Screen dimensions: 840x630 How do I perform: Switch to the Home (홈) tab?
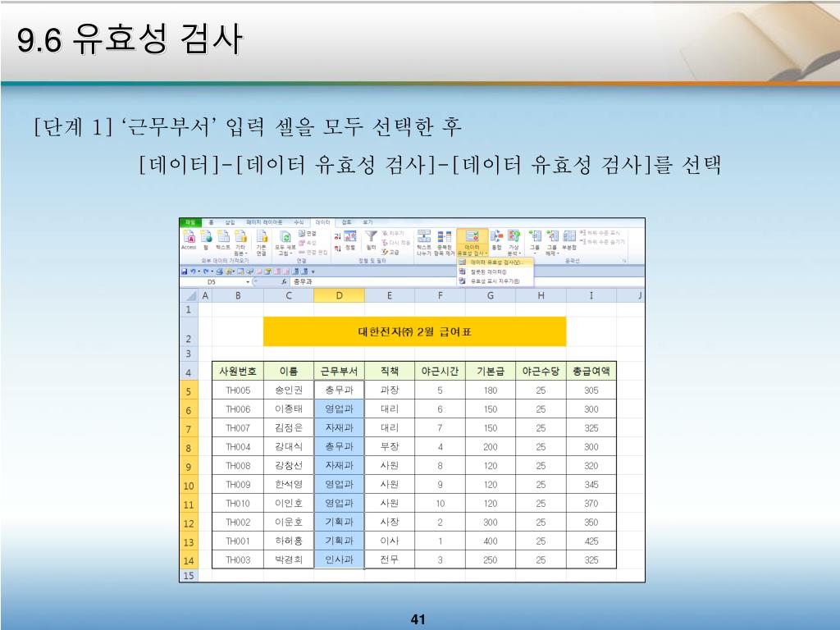point(211,222)
